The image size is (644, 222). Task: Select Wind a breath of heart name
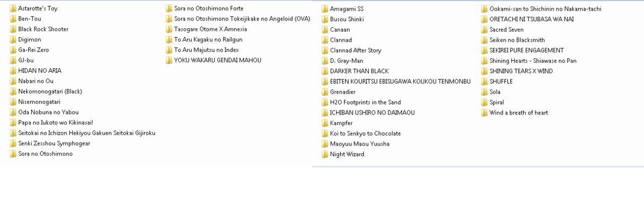coord(519,113)
